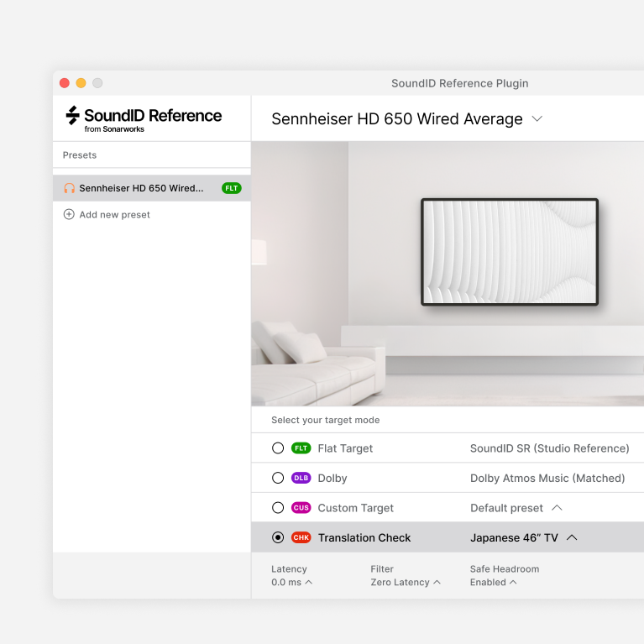Image resolution: width=644 pixels, height=644 pixels.
Task: Click the 0.0 ms latency value
Action: (286, 583)
